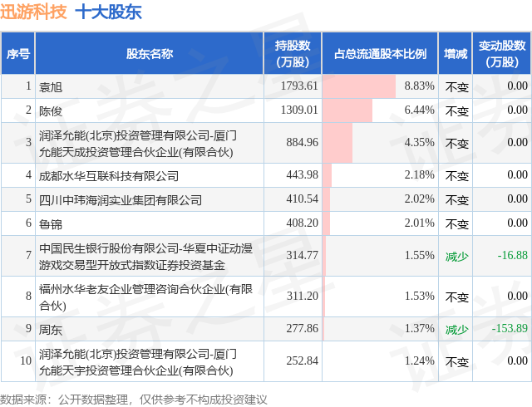Click shareholder name 周东

point(51,329)
